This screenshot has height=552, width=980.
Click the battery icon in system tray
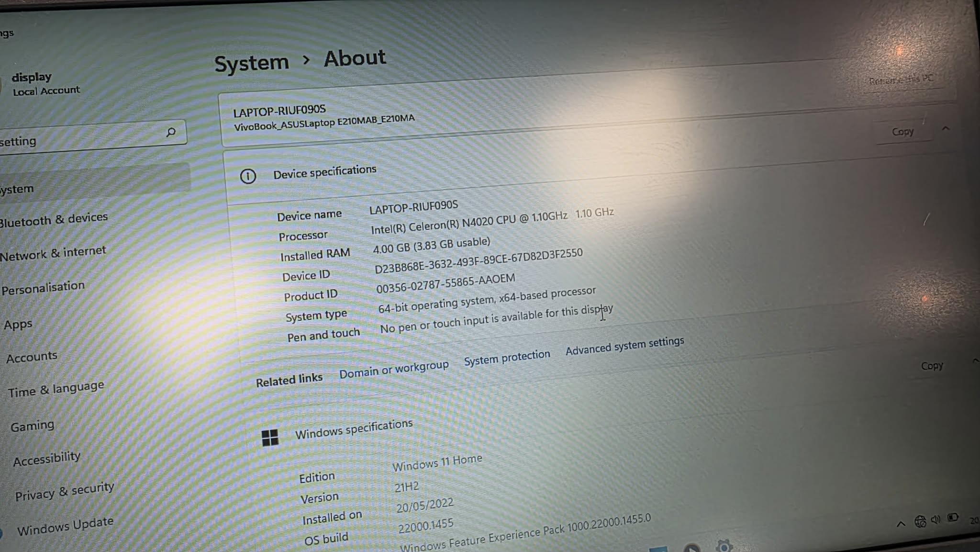coord(953,518)
